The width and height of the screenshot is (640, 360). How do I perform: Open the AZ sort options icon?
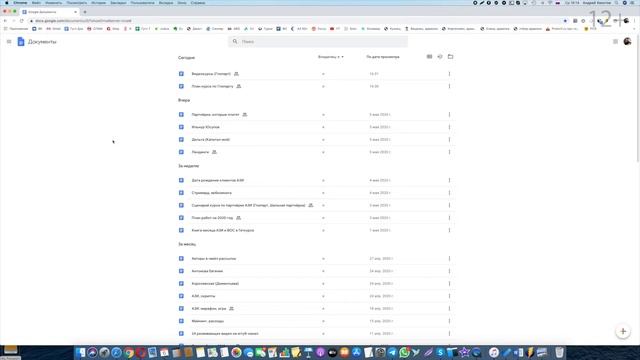click(x=440, y=57)
